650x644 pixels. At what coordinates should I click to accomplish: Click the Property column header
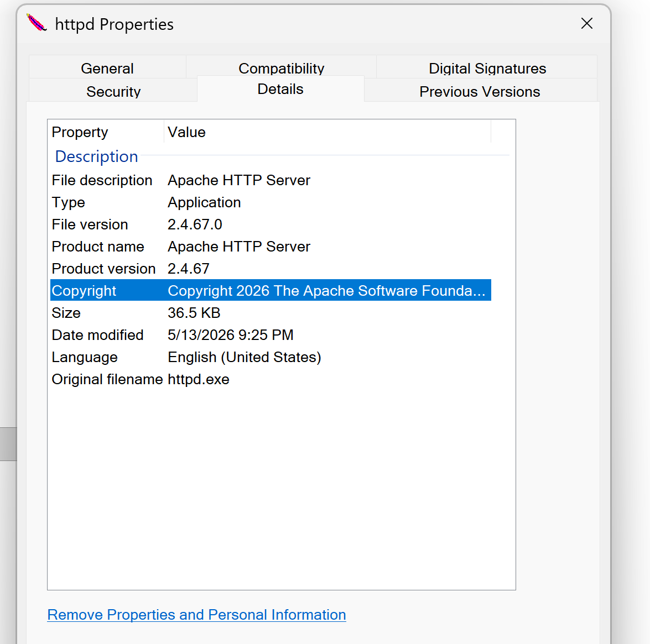click(106, 132)
